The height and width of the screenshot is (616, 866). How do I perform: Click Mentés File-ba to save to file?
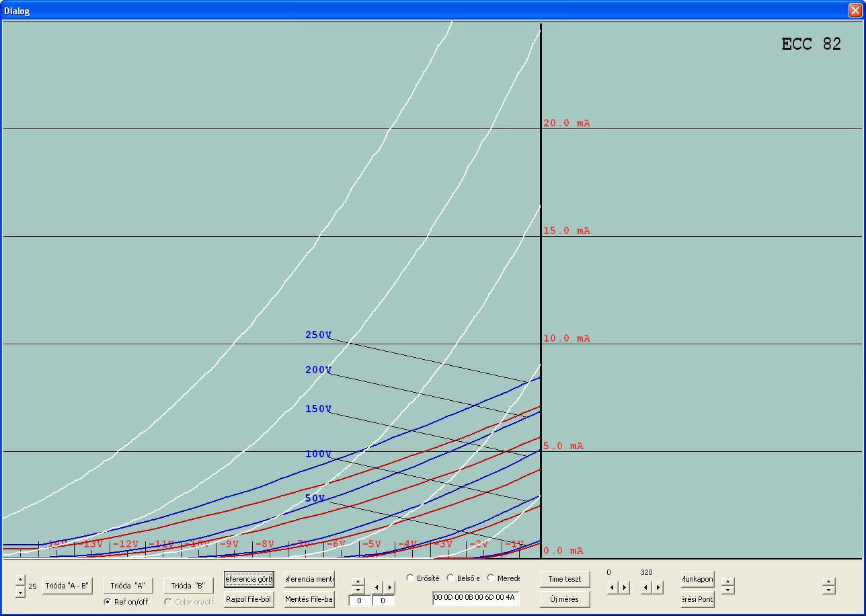(x=309, y=599)
